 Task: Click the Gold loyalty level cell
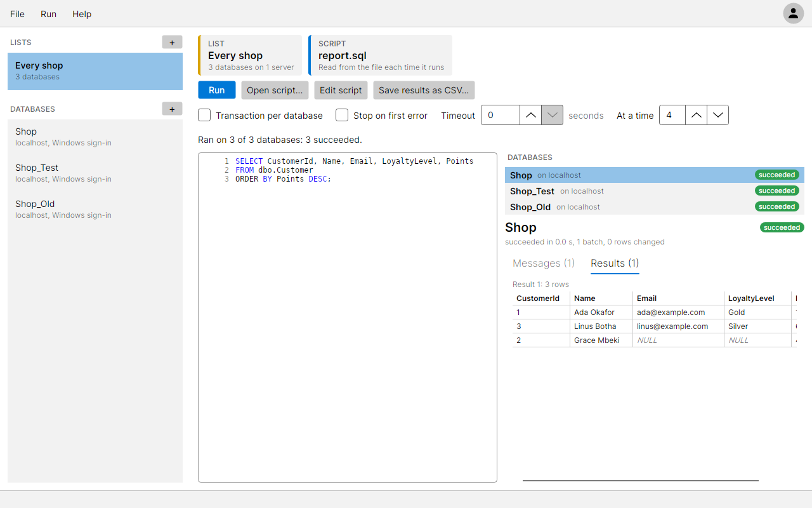pyautogui.click(x=757, y=312)
